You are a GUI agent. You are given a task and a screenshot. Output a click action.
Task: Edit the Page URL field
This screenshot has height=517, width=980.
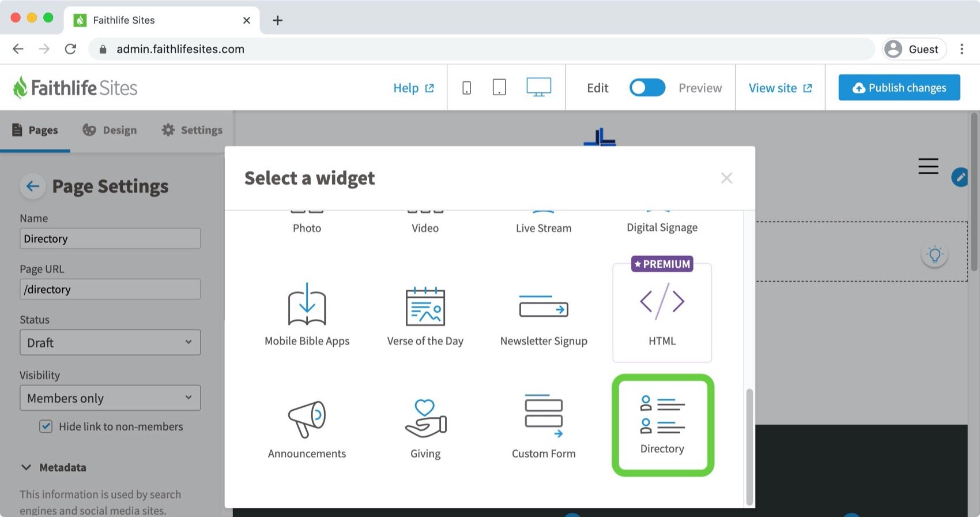110,290
